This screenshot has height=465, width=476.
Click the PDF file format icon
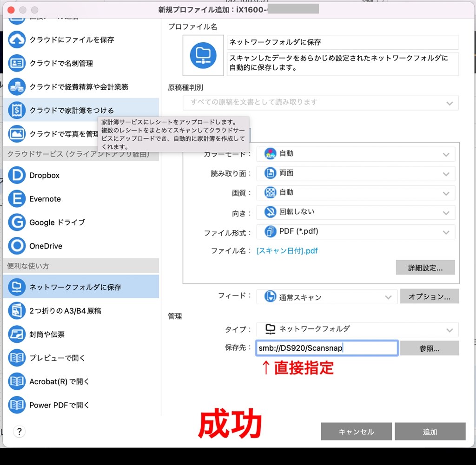click(270, 231)
